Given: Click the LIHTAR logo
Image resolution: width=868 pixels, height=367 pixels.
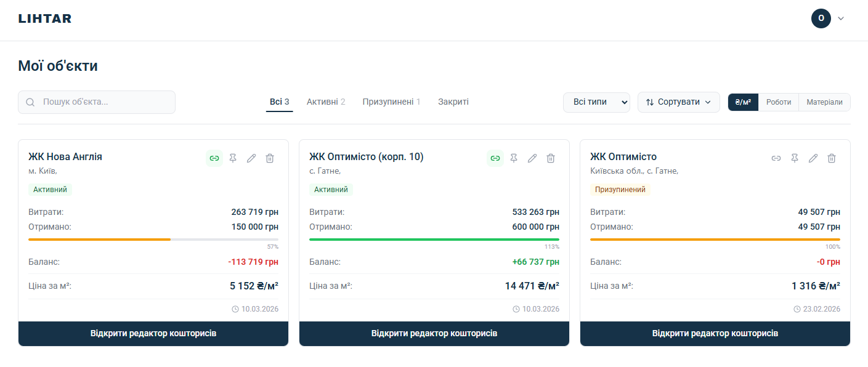Looking at the screenshot, I should click(44, 18).
